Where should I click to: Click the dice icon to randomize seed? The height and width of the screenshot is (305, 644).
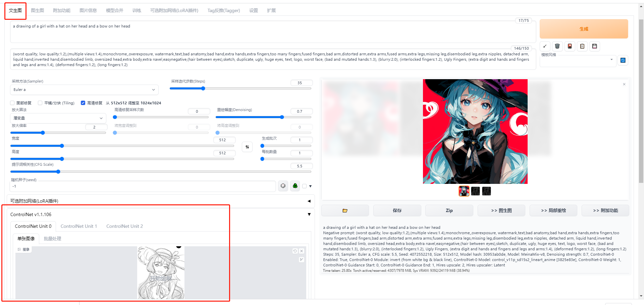click(x=283, y=186)
